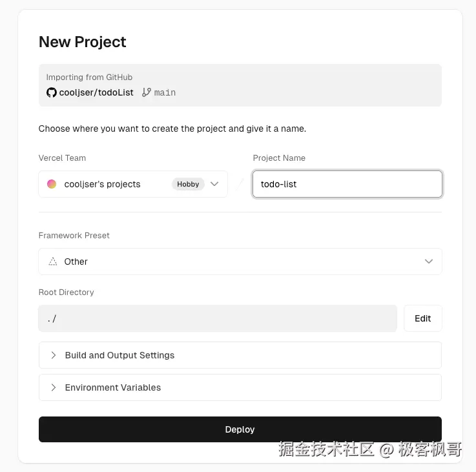
Task: Click the Build and Output Settings label
Action: (119, 355)
